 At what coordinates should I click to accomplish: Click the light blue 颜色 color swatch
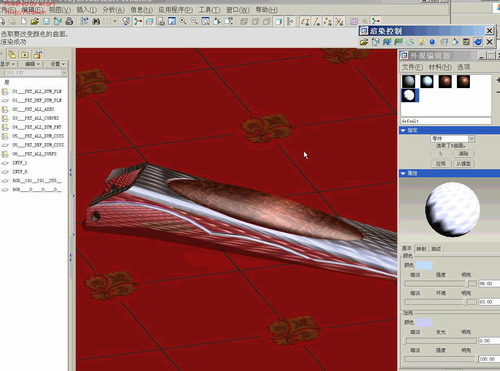point(424,265)
